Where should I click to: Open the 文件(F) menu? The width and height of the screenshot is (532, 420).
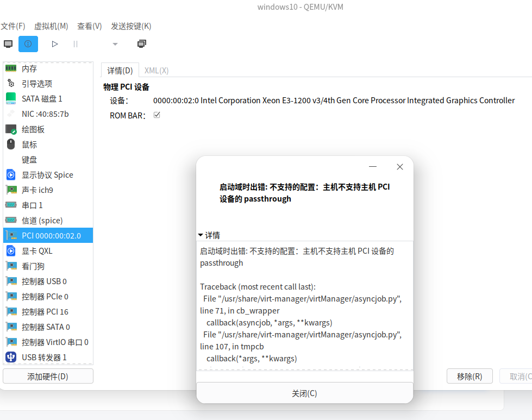click(x=13, y=26)
